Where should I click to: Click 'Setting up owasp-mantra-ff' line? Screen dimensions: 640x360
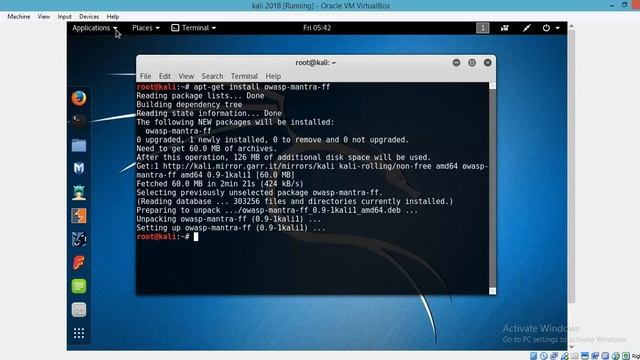(x=231, y=228)
